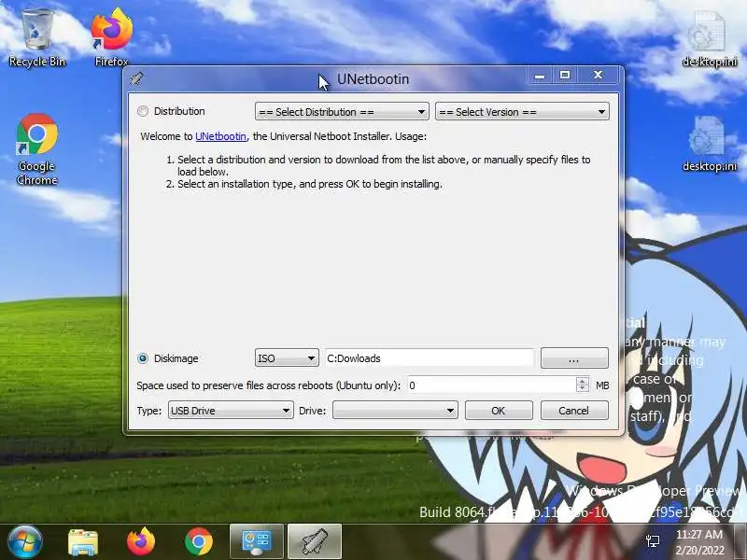Click the Cancel button
Viewport: 747px width, 560px height.
(x=574, y=411)
